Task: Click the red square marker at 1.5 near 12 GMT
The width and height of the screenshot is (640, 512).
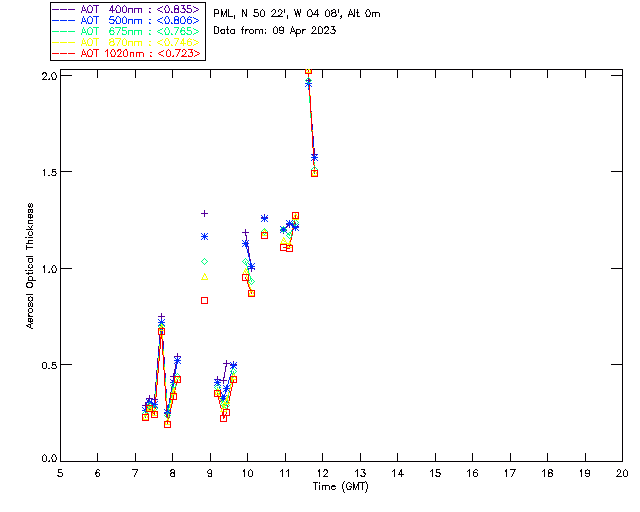Action: pyautogui.click(x=314, y=174)
